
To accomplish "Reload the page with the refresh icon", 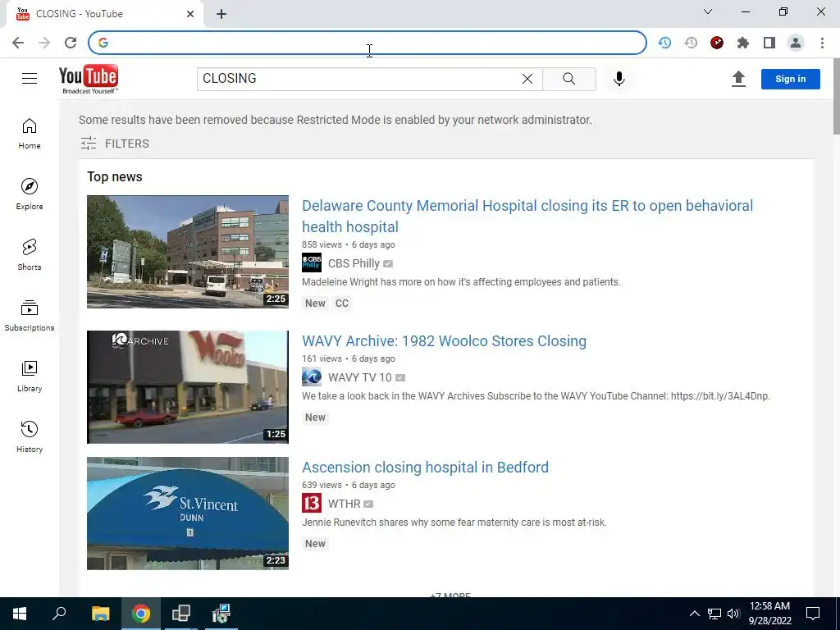I will coord(71,43).
